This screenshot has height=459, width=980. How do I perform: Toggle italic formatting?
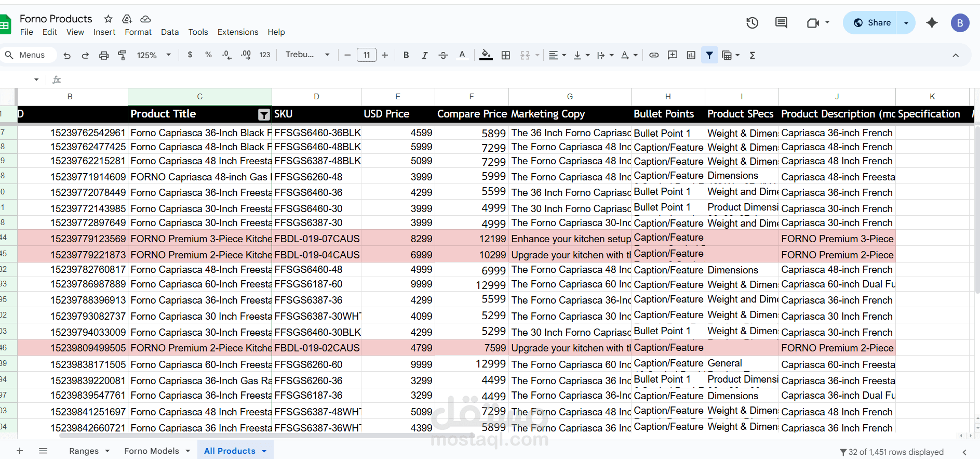424,55
